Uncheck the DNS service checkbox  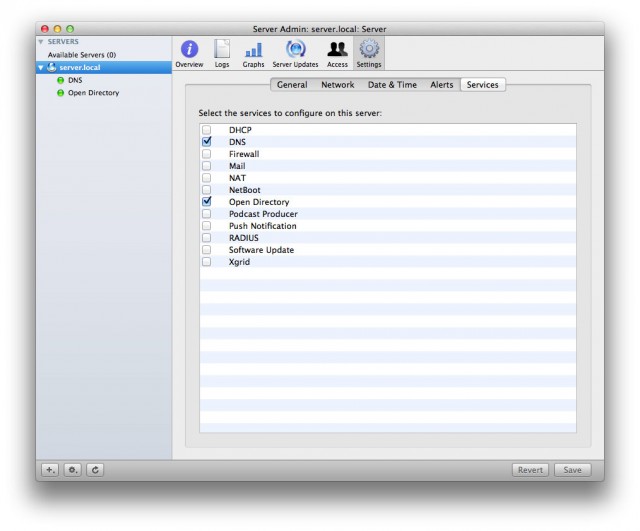tap(207, 142)
